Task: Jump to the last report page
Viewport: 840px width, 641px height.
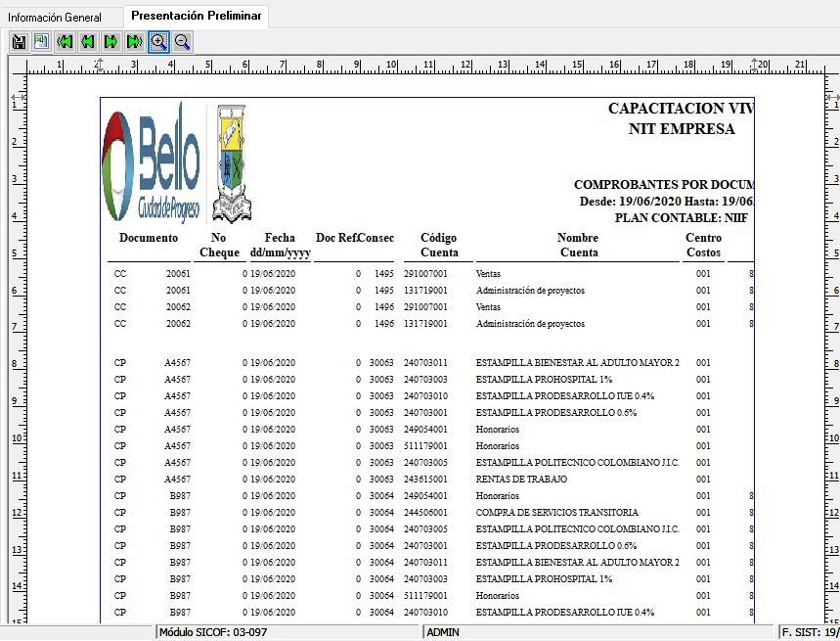Action: (135, 41)
